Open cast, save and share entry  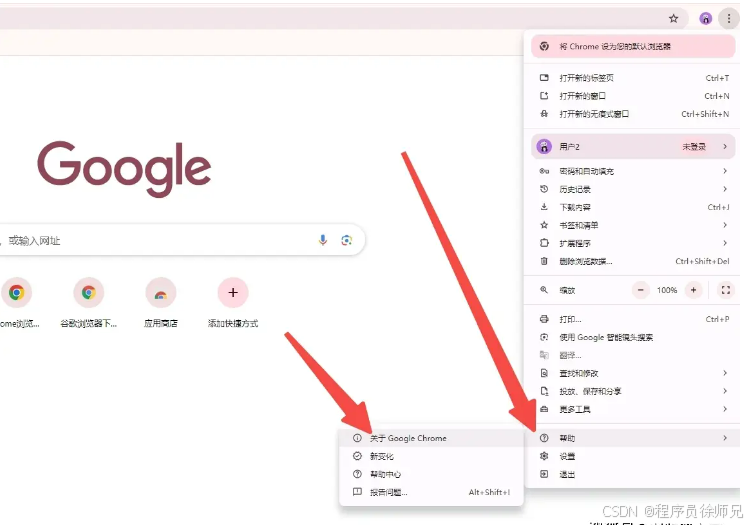tap(633, 391)
